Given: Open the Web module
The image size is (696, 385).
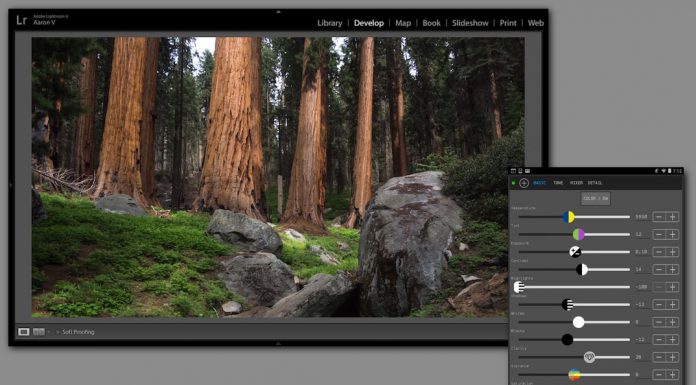Looking at the screenshot, I should tap(535, 23).
